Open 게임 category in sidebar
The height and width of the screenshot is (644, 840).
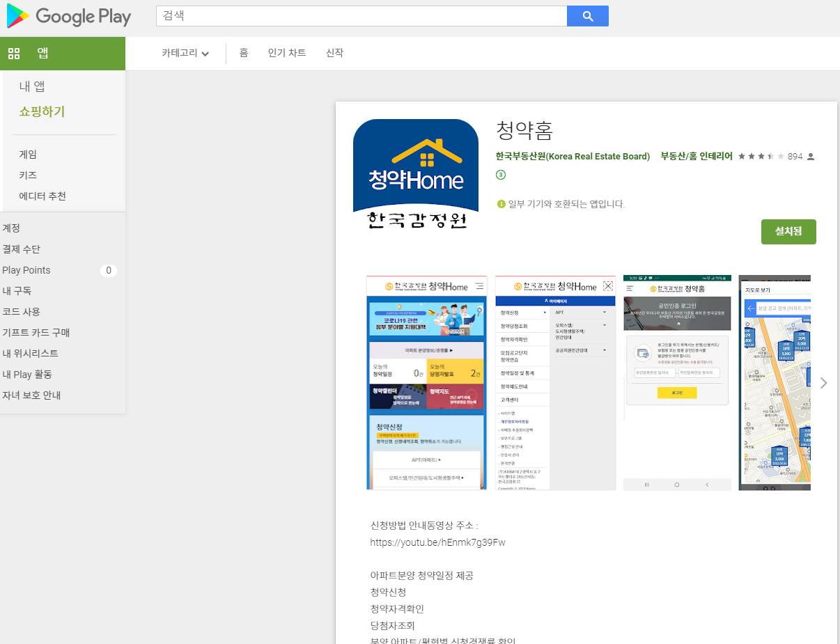28,155
